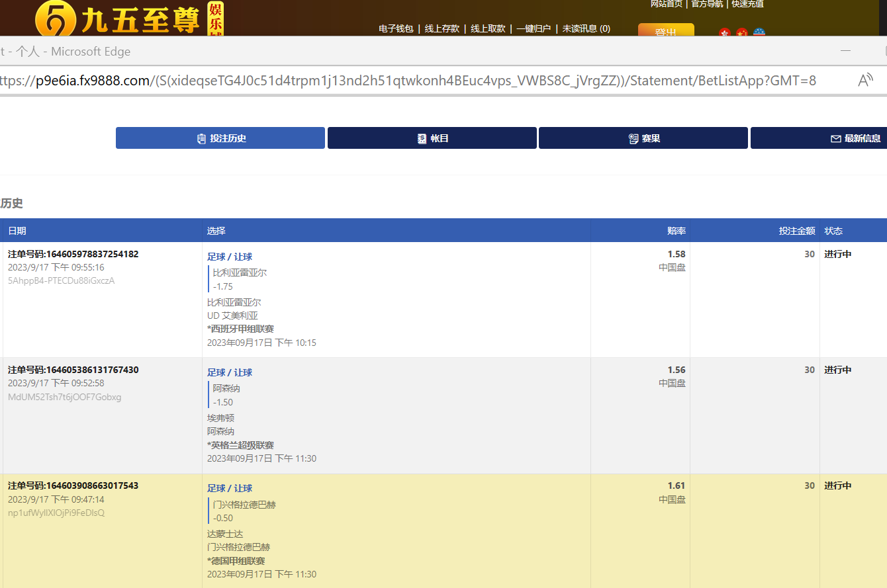Screen dimensions: 887x588
Task: Click reference code np1ufWyIlXlOjPi9FeDlsQ
Action: pyautogui.click(x=56, y=513)
